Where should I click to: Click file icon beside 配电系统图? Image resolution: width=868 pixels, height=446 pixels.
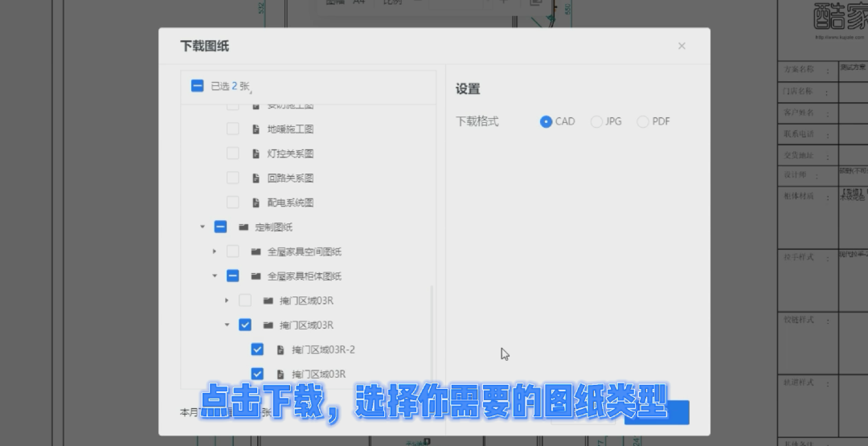256,203
